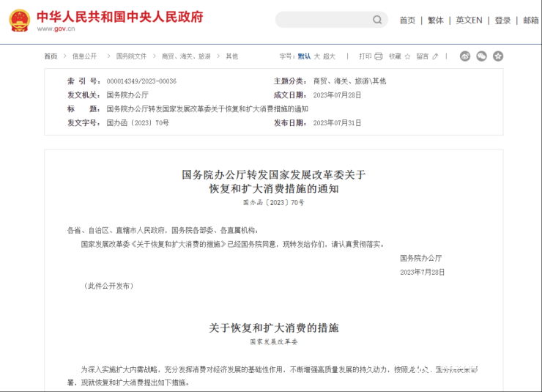The height and width of the screenshot is (392, 542).
Task: Click the 登录 login link
Action: (502, 21)
